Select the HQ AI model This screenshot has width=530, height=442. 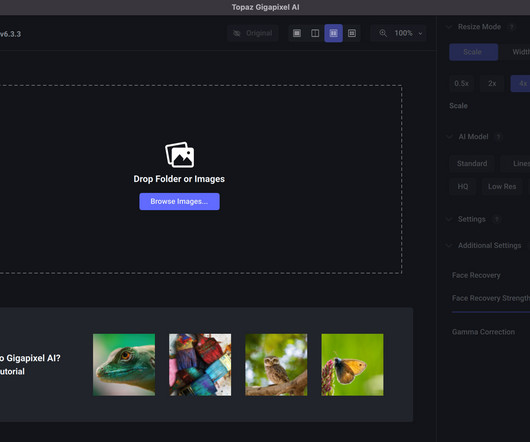coord(463,187)
